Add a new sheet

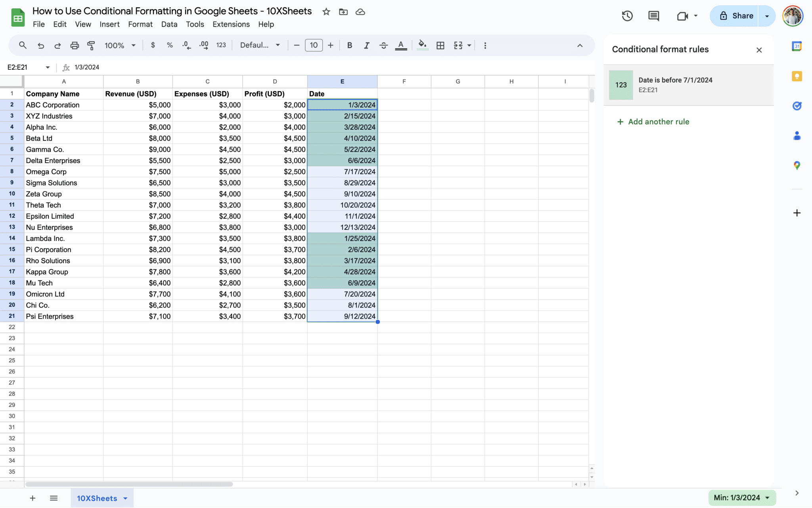click(33, 498)
